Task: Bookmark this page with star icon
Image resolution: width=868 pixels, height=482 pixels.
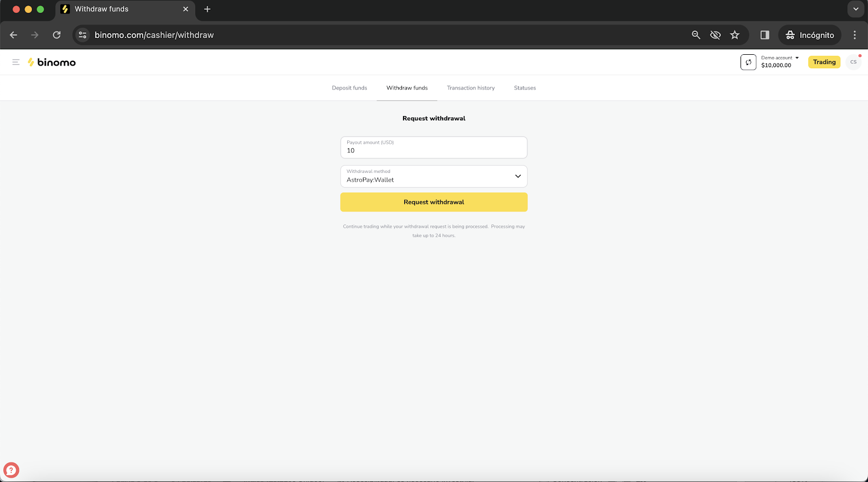Action: pos(735,35)
